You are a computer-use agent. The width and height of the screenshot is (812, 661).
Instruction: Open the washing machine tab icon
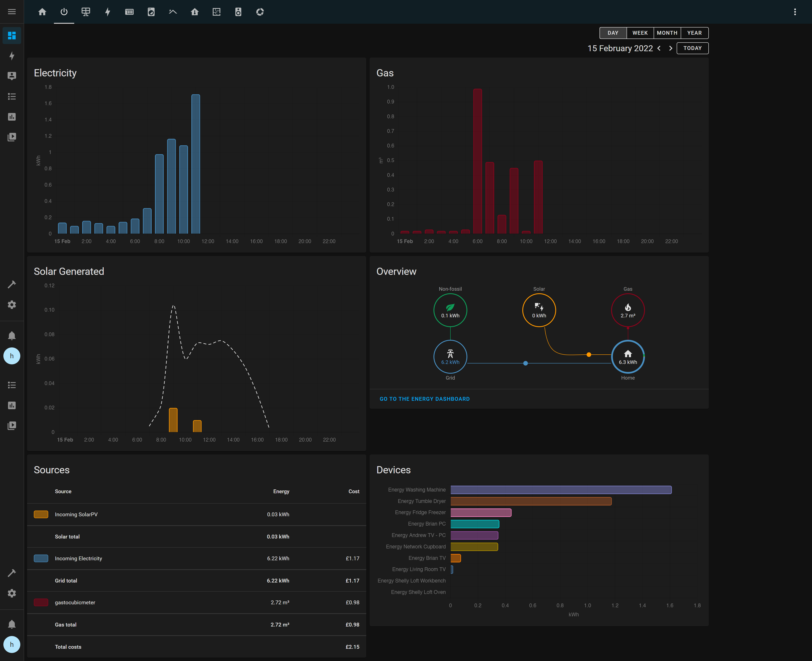pyautogui.click(x=151, y=12)
